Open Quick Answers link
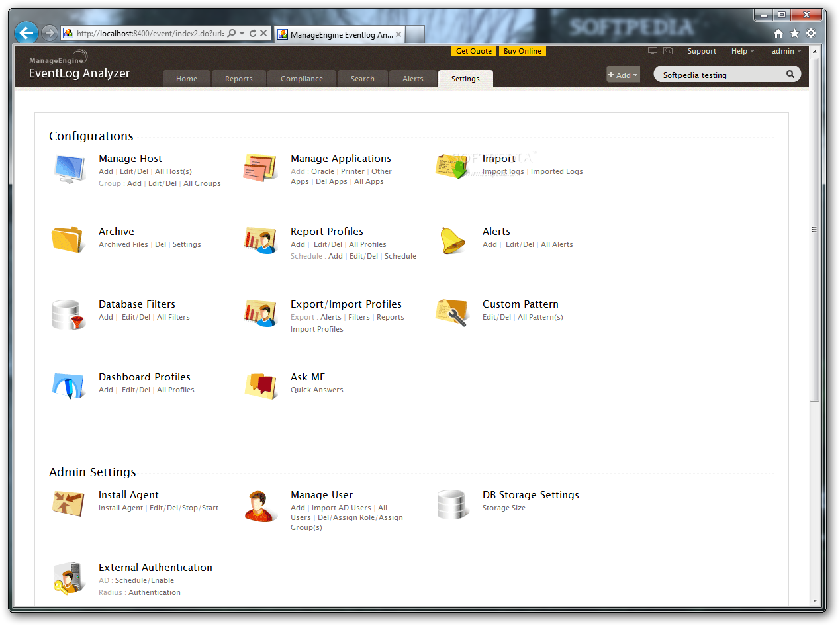The image size is (840, 626). (x=317, y=390)
